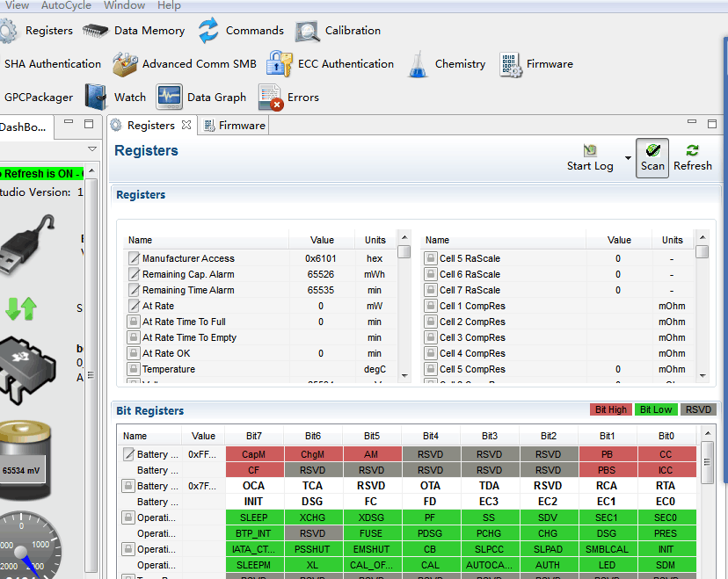Image resolution: width=728 pixels, height=579 pixels.
Task: Click the lock icon of Temperature
Action: [134, 369]
